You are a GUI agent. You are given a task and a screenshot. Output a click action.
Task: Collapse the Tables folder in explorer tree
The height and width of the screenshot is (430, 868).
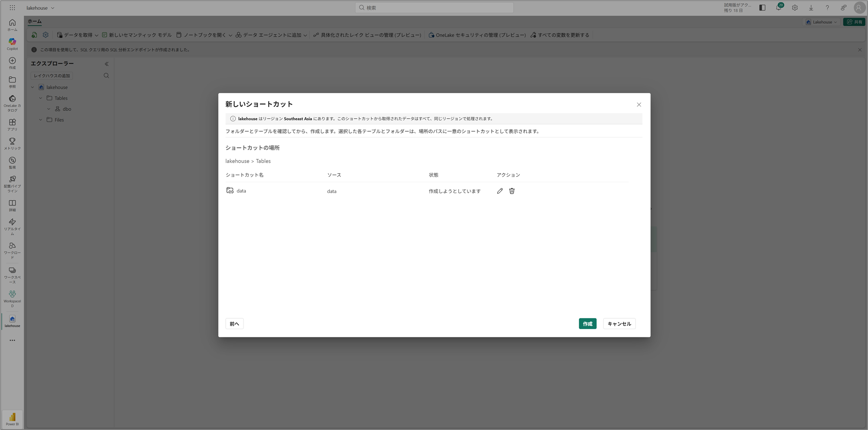coord(41,98)
